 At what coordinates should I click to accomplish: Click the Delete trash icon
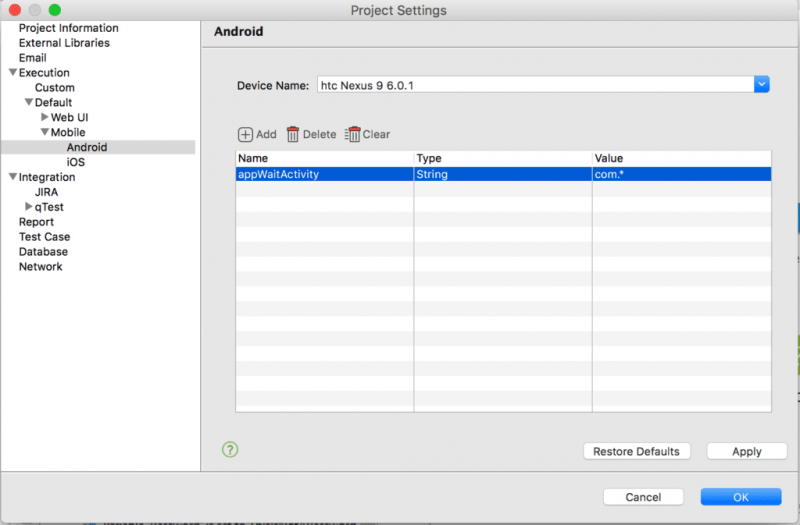[293, 135]
